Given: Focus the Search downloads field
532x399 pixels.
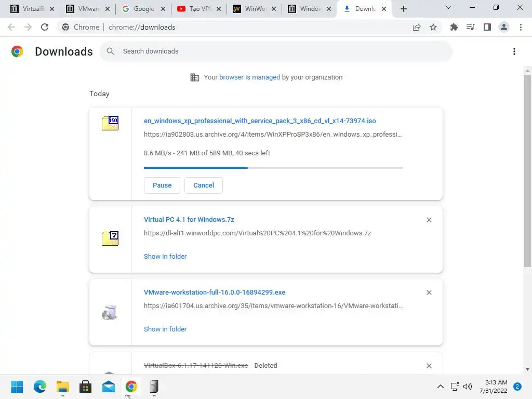Looking at the screenshot, I should click(x=276, y=51).
